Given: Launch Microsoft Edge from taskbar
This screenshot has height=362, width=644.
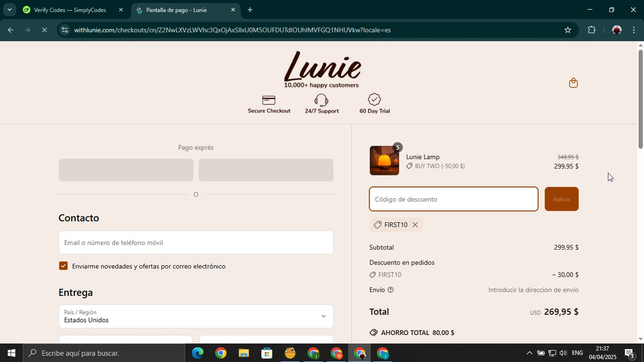Looking at the screenshot, I should point(197,353).
